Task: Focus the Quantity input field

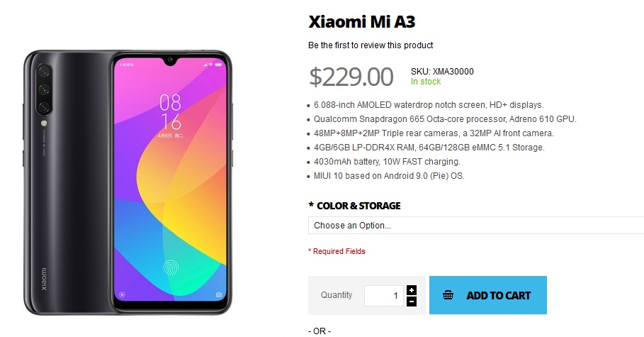Action: coord(383,296)
